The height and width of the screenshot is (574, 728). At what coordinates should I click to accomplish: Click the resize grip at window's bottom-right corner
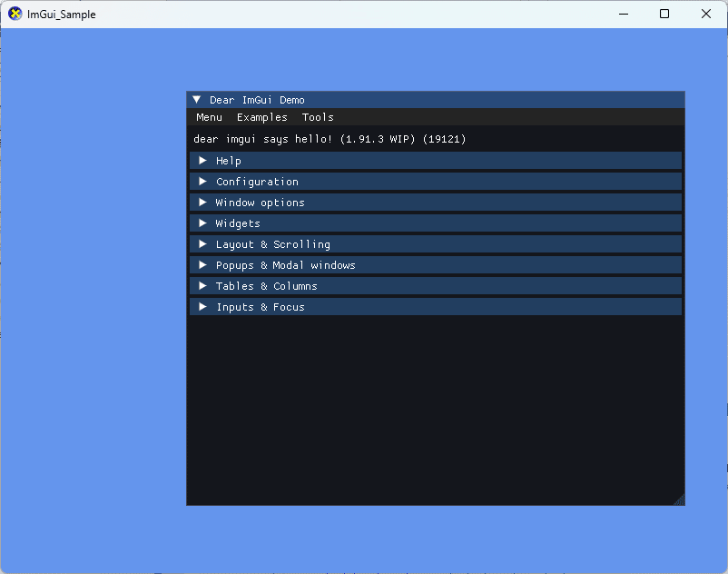tap(681, 500)
